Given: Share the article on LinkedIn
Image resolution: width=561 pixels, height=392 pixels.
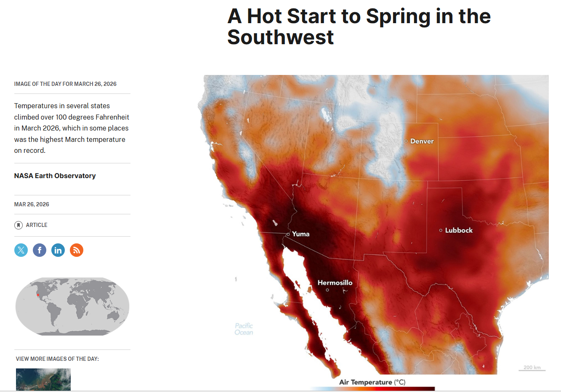Looking at the screenshot, I should (x=58, y=250).
